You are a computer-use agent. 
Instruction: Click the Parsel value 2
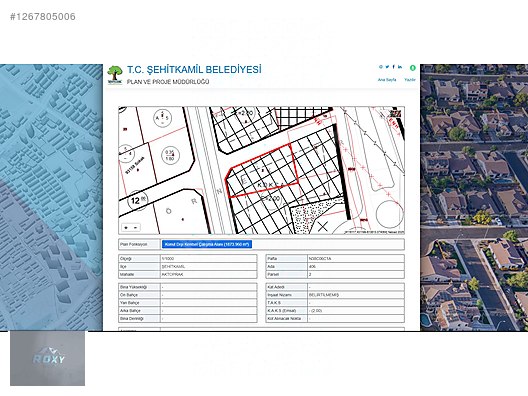click(x=310, y=274)
